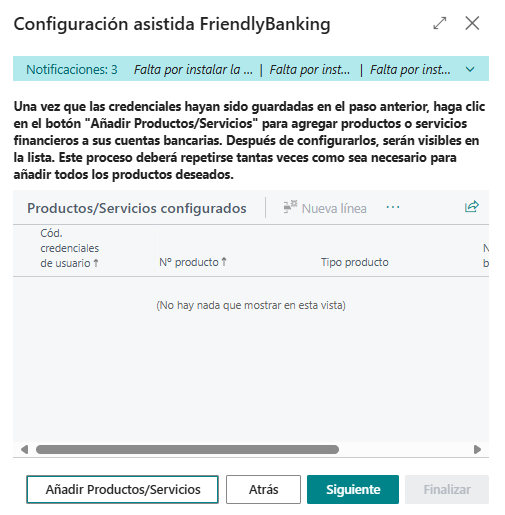Click the share icon in list header
Viewport: 505px width, 515px height.
point(472,207)
